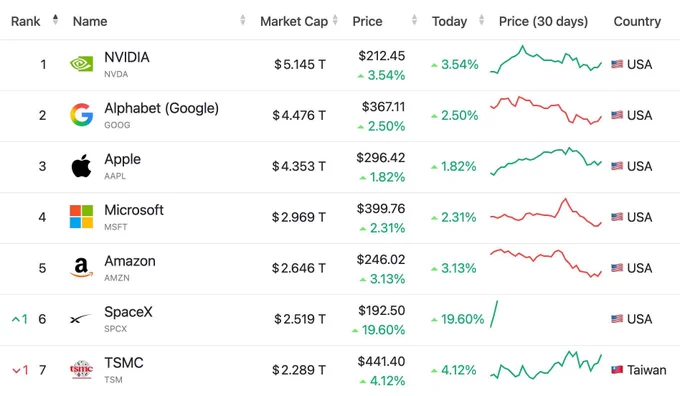Click the Taiwan flag icon
This screenshot has height=396, width=680.
(617, 370)
